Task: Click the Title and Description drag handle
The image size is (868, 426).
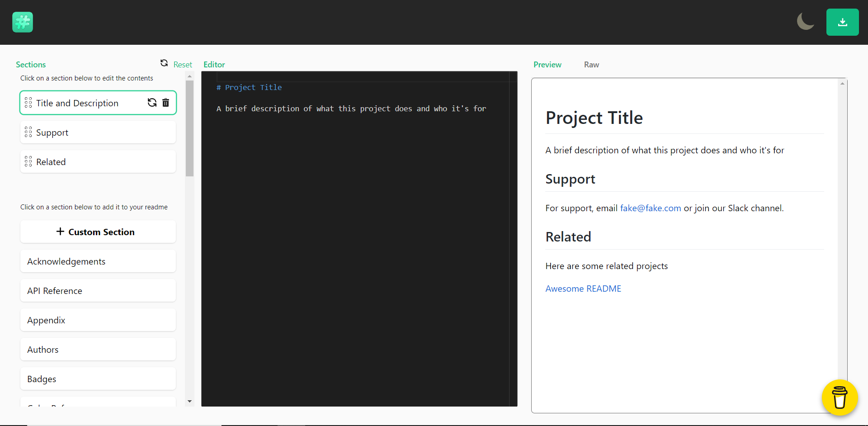Action: tap(28, 103)
